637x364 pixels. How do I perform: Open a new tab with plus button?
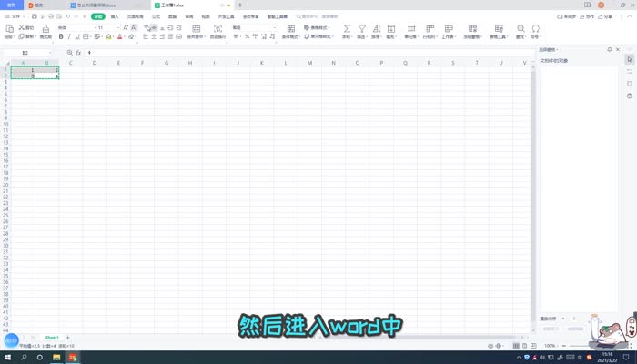coord(240,5)
